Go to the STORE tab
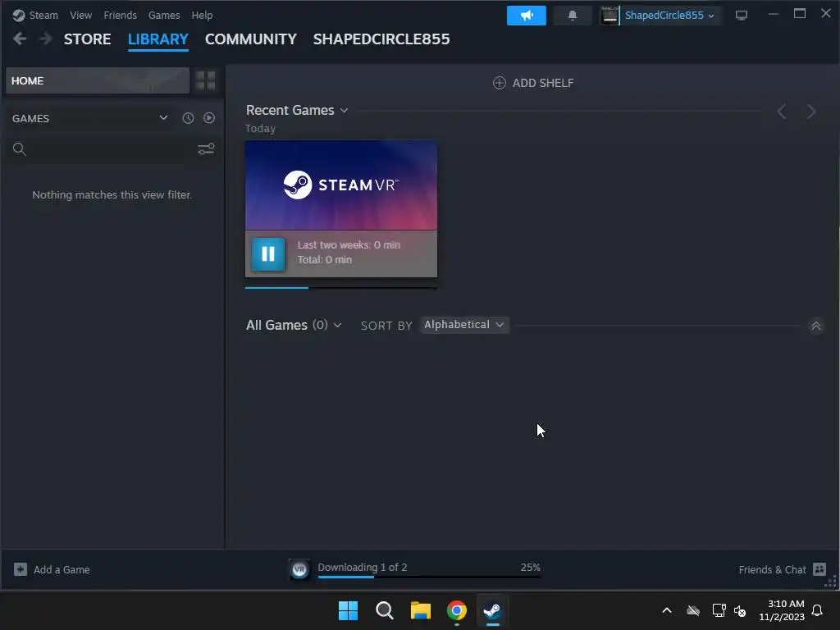The height and width of the screenshot is (630, 840). 87,39
